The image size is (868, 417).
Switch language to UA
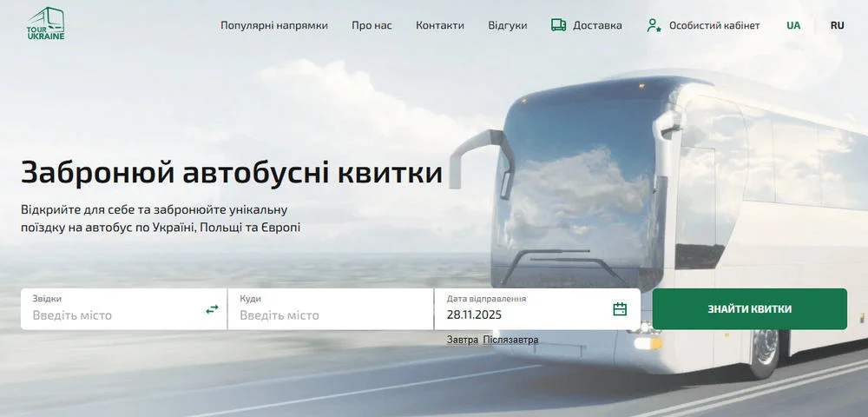coord(793,25)
